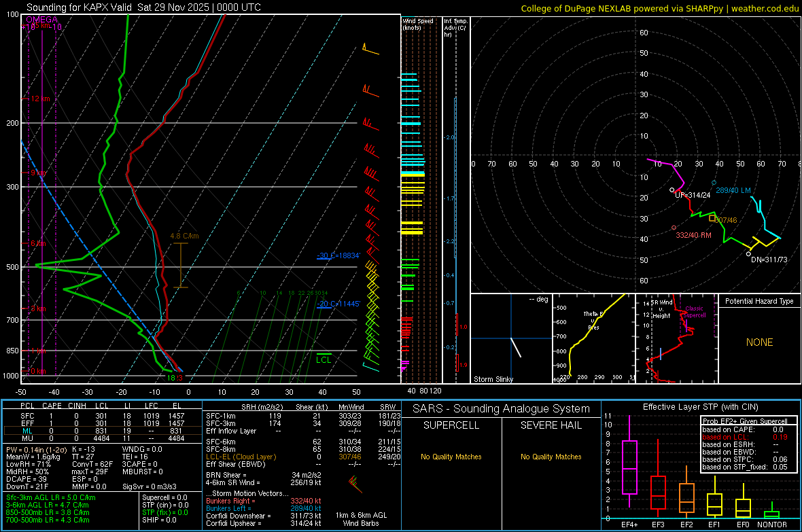
Task: Click the Bunkers left-mover marker labeled 289/40 LM
Action: [x=714, y=183]
